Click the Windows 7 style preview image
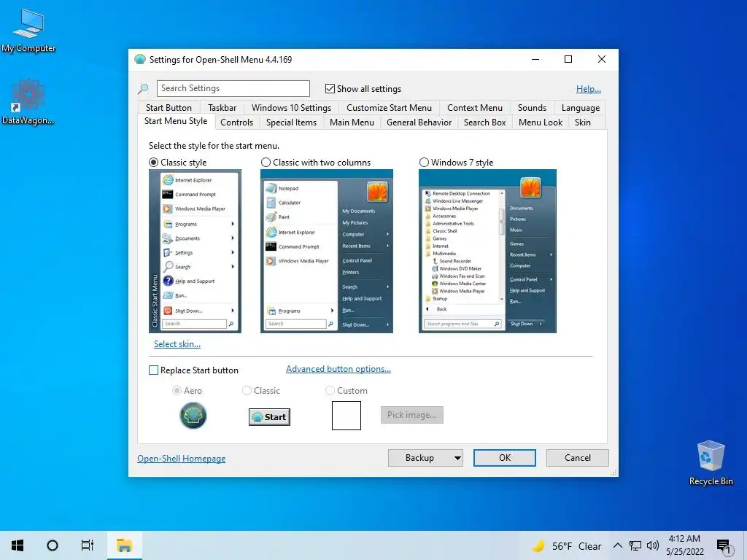 [487, 252]
